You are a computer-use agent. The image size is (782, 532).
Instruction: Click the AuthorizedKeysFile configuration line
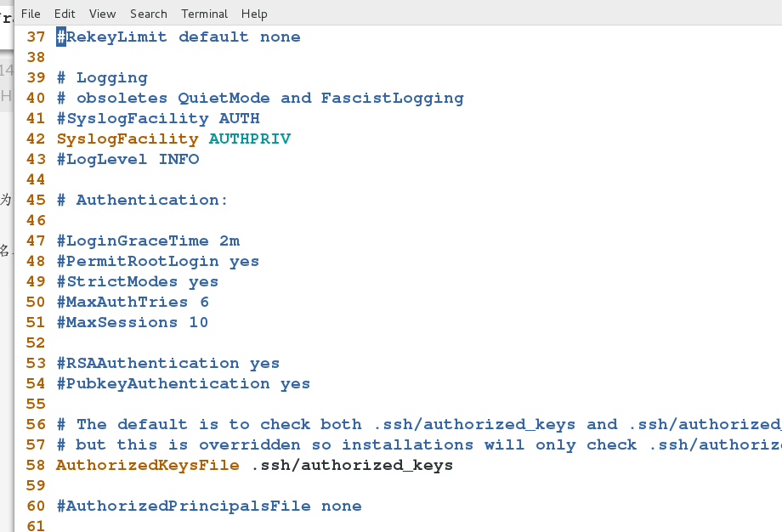coord(255,465)
